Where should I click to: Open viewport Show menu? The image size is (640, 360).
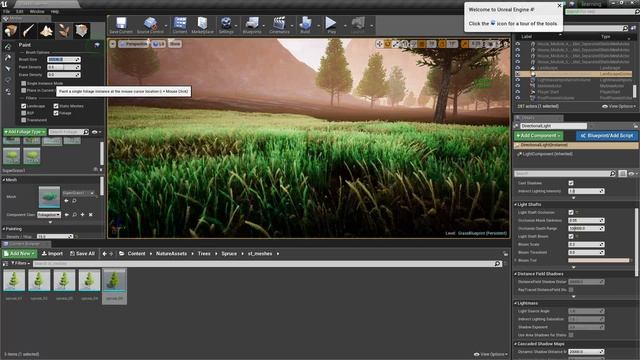(x=175, y=44)
